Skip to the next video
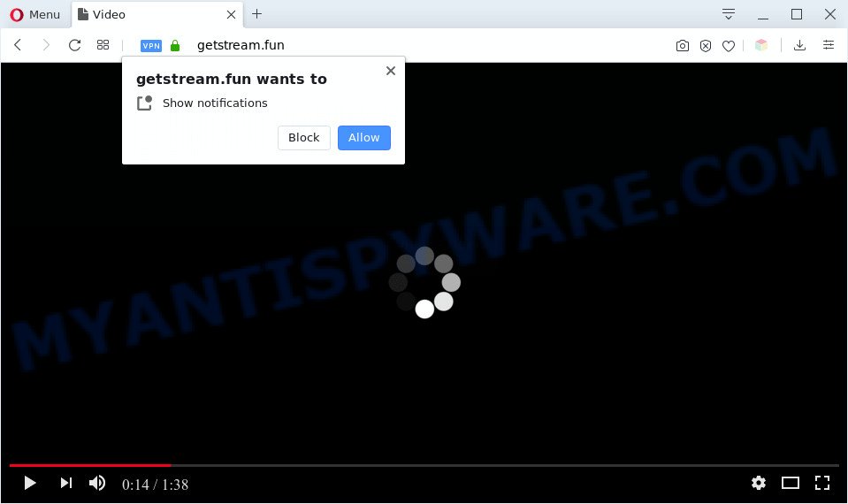Image resolution: width=848 pixels, height=504 pixels. pos(66,483)
